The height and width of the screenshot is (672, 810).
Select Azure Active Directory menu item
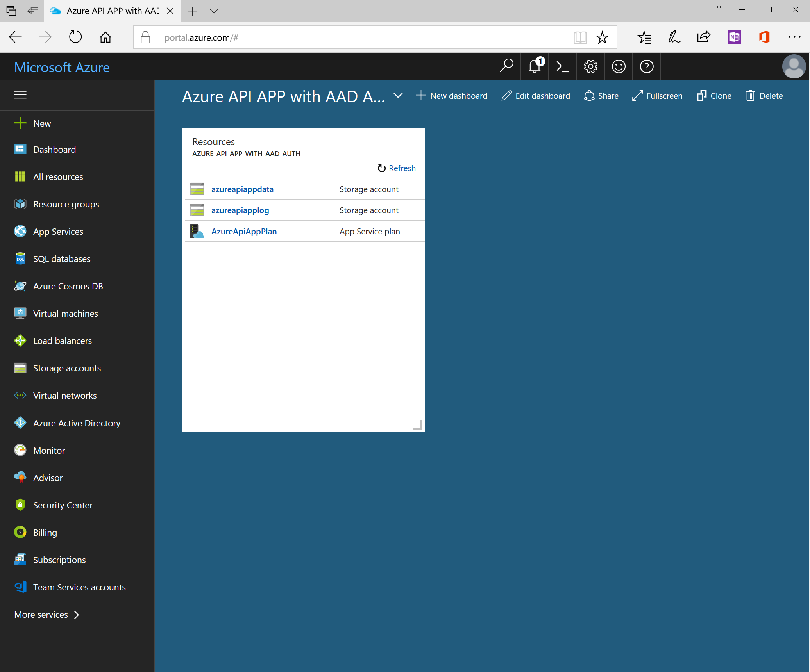[77, 423]
